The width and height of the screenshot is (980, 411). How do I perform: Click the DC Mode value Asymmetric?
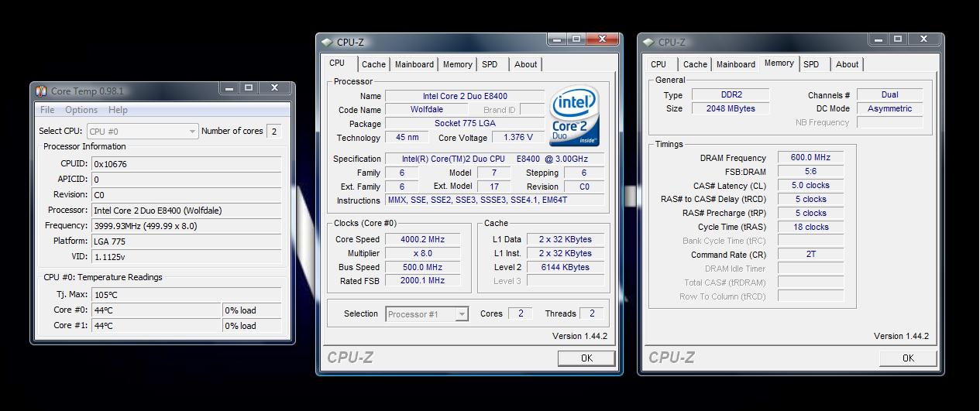coord(889,109)
